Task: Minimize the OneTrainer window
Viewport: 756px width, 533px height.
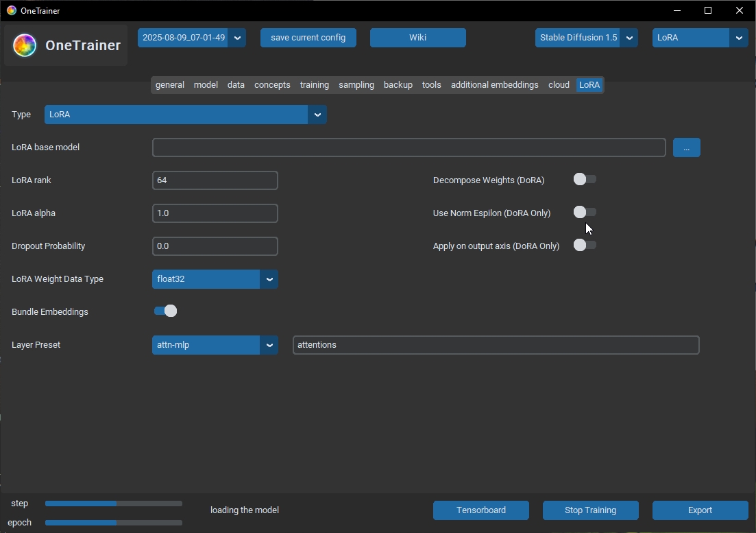Action: click(677, 10)
